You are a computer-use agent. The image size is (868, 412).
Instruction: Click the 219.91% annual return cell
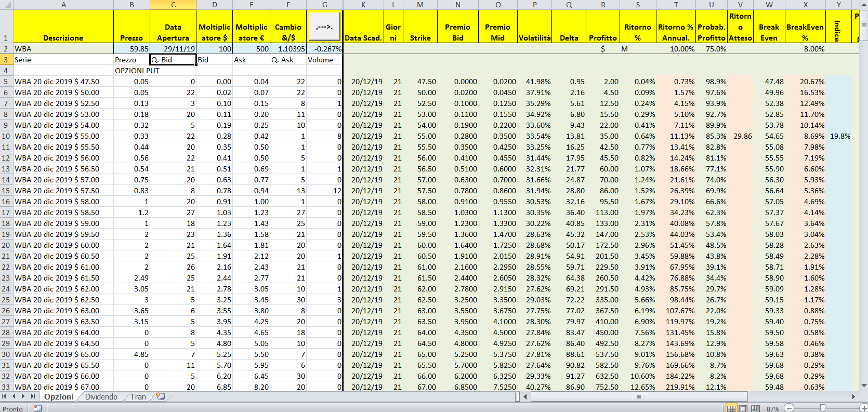[676, 387]
